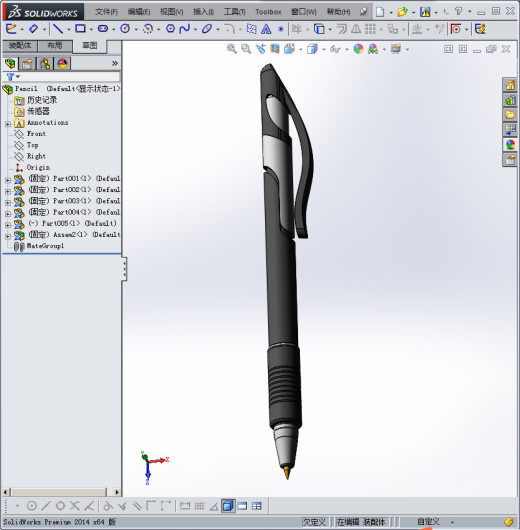Select the Line sketch tool

tap(58, 29)
